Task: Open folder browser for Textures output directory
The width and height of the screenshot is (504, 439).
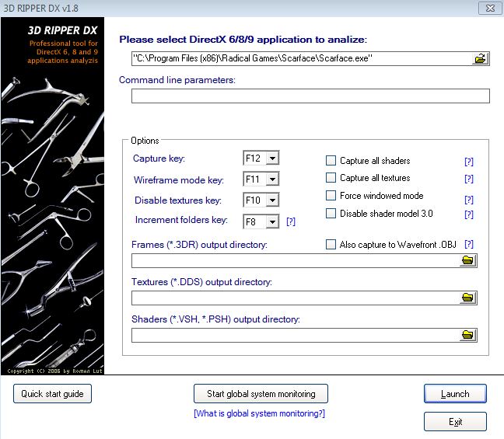Action: pyautogui.click(x=467, y=298)
